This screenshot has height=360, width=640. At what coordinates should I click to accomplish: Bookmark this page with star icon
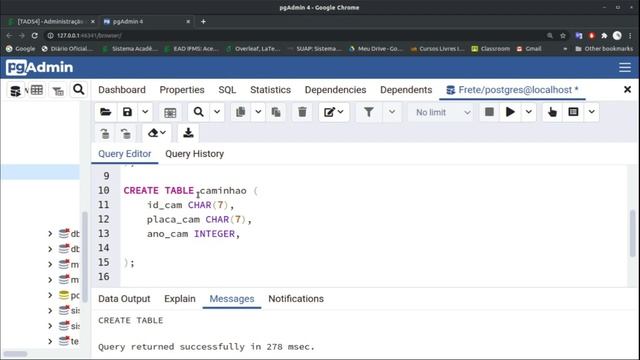click(x=563, y=36)
